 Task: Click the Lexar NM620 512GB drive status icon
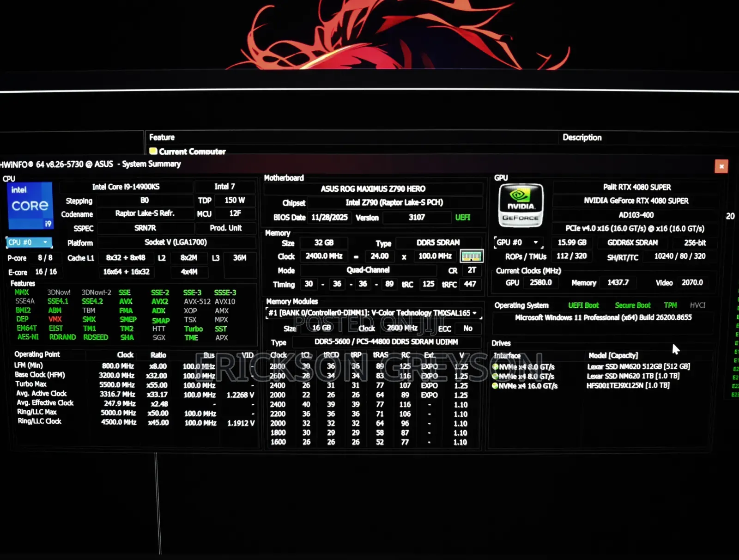(x=495, y=366)
